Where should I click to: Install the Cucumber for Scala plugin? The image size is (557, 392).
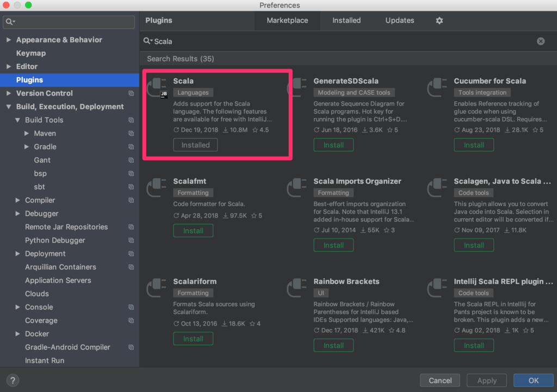coord(474,145)
